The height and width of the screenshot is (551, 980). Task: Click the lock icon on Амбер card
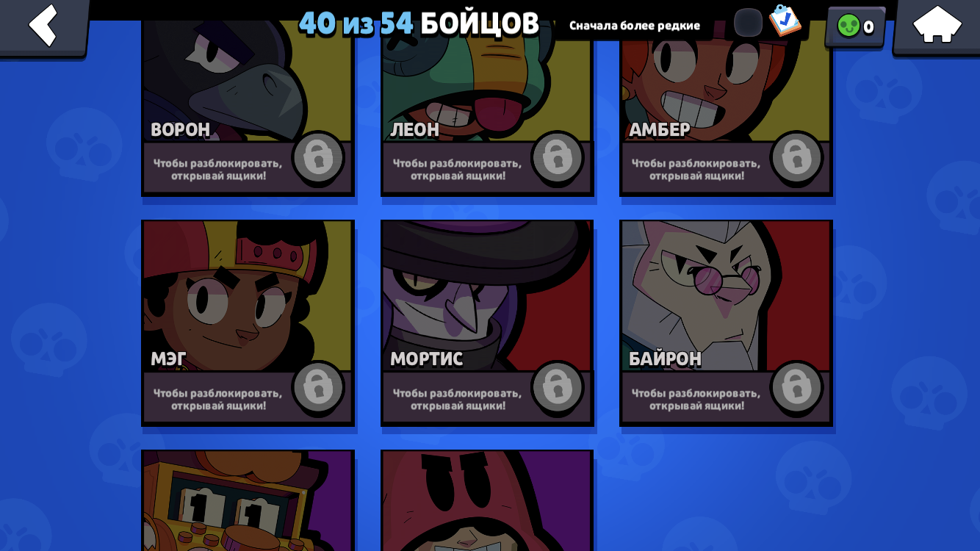tap(796, 157)
